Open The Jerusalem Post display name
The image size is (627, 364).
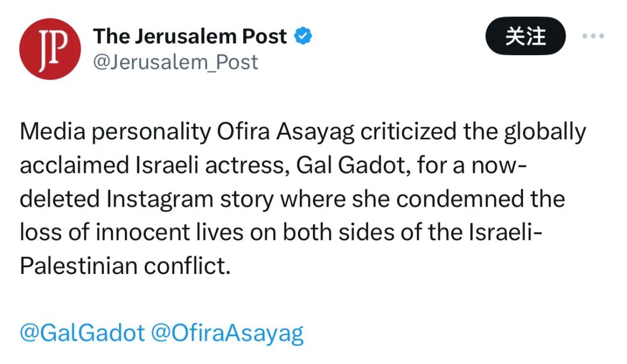[190, 37]
